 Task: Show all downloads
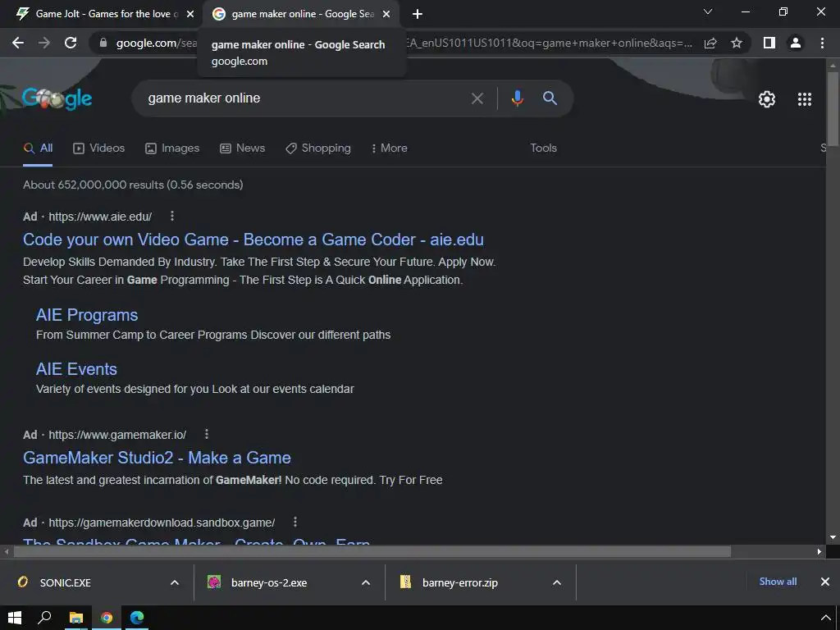point(778,582)
